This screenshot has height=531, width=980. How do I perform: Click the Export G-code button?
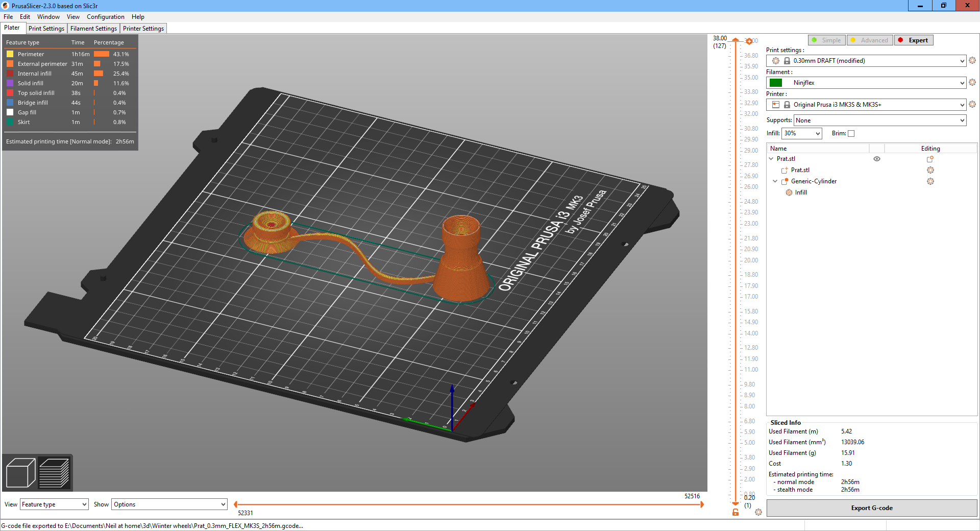pyautogui.click(x=872, y=508)
